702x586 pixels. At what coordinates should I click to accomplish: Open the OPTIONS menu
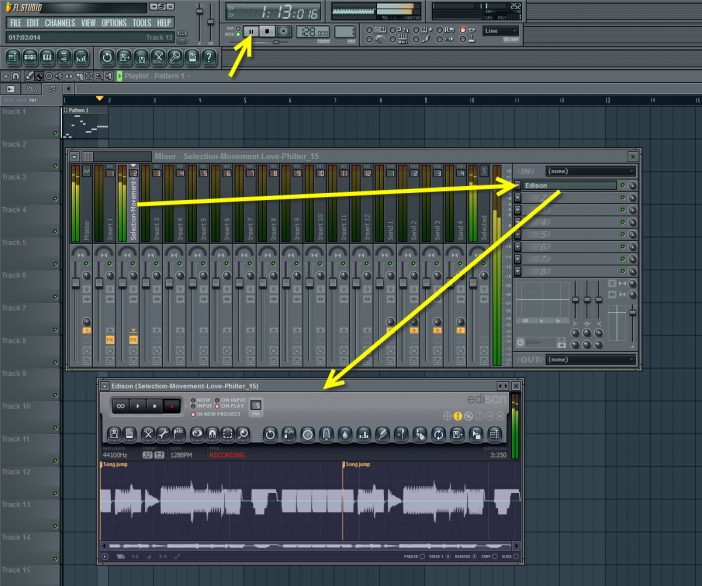114,23
